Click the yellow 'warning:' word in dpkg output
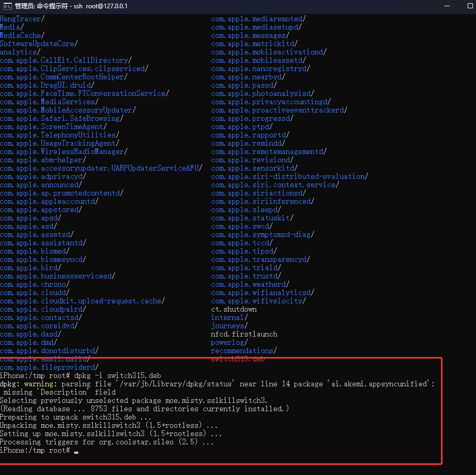The width and height of the screenshot is (476, 475). [x=40, y=384]
